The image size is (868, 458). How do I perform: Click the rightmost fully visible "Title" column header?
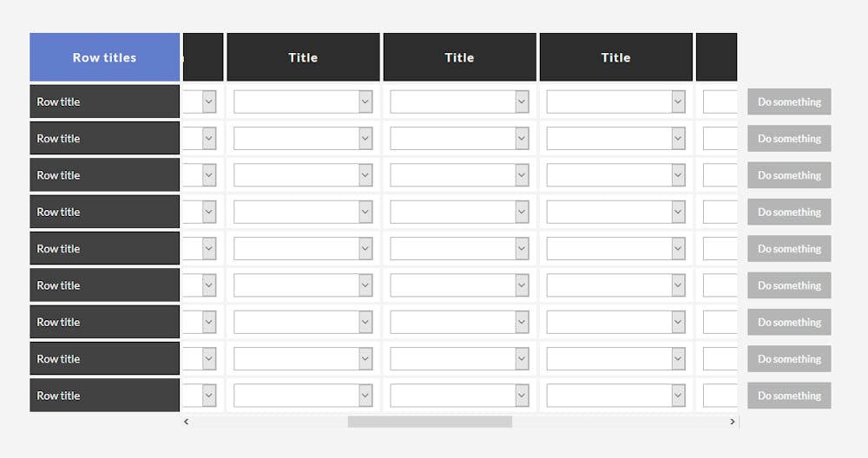(615, 57)
